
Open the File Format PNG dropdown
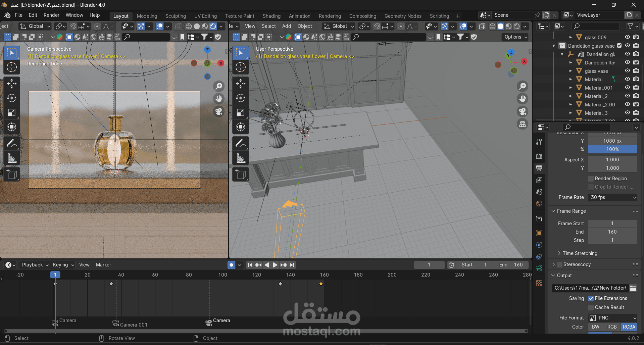[612, 318]
